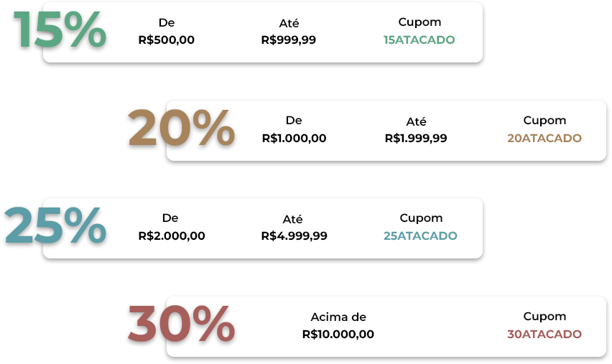Click the teal 25% discount label
Viewport: 612px width, 364px height.
[x=55, y=225]
